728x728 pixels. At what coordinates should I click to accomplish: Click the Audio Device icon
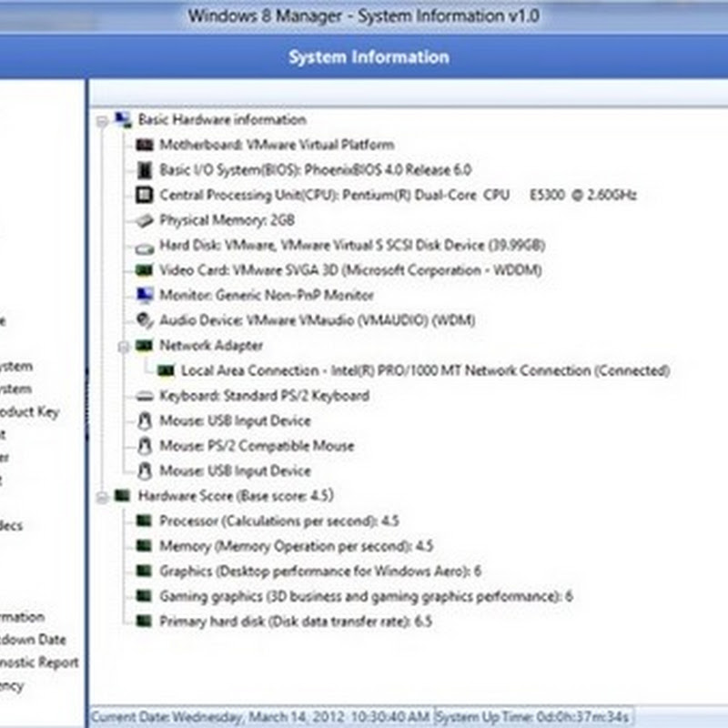(145, 319)
